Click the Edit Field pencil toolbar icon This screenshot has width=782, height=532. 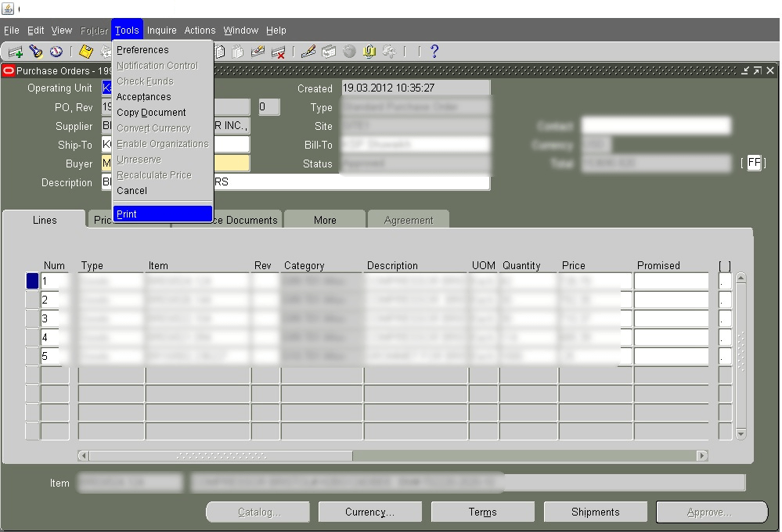(x=308, y=50)
